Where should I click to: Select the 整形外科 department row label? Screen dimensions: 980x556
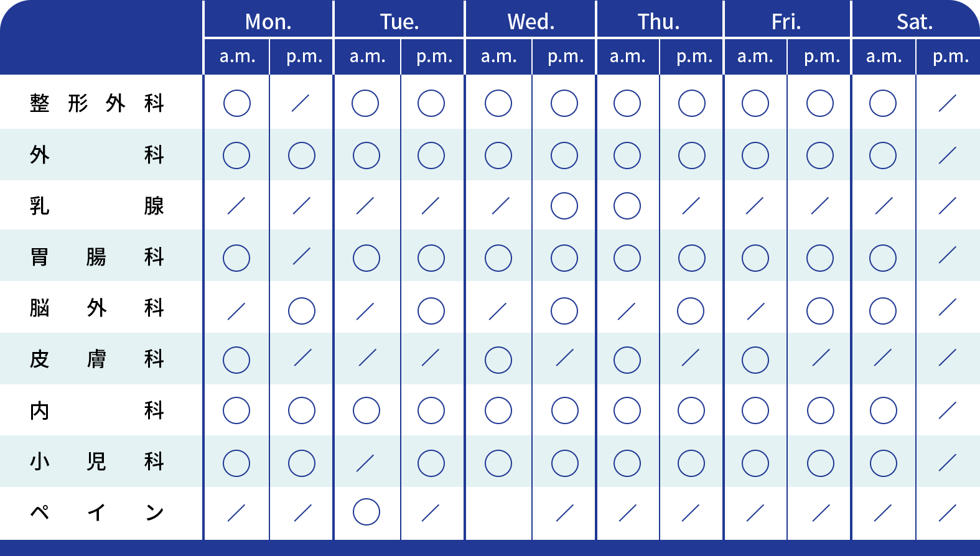click(x=97, y=103)
